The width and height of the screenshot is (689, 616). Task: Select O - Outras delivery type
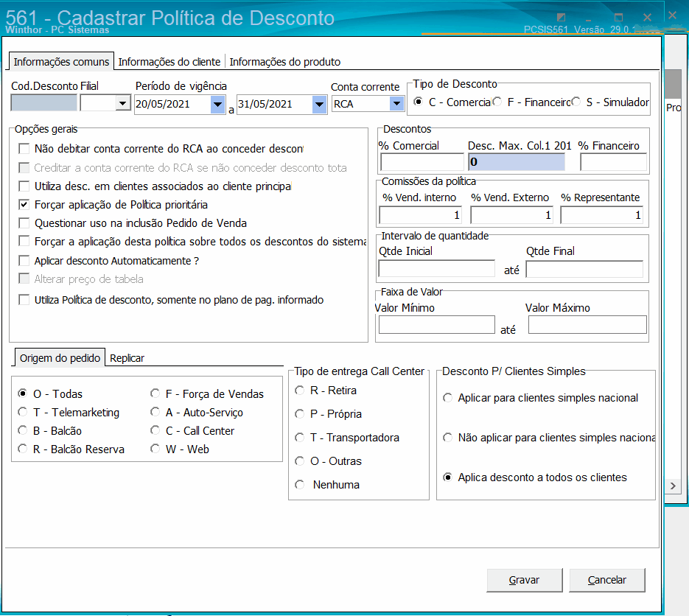[300, 461]
